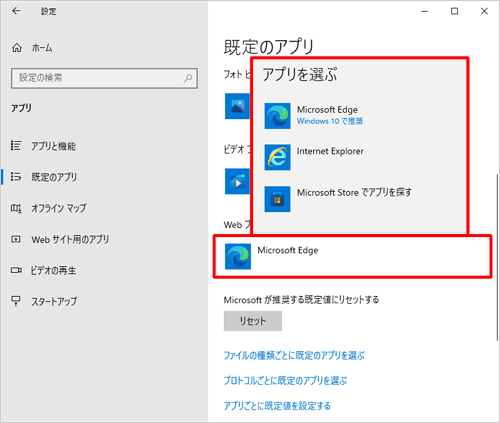Click the アプリと機能 list icon

click(x=16, y=146)
